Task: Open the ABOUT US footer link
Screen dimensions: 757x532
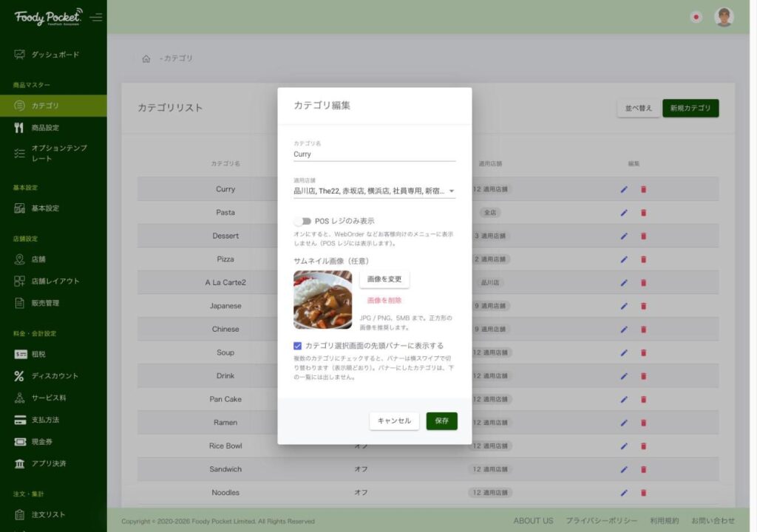Action: (x=533, y=521)
